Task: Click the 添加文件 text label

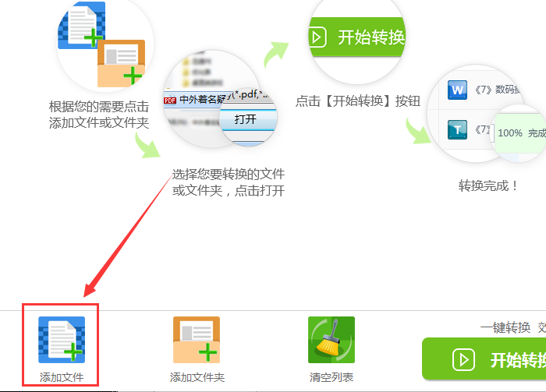Action: click(62, 377)
